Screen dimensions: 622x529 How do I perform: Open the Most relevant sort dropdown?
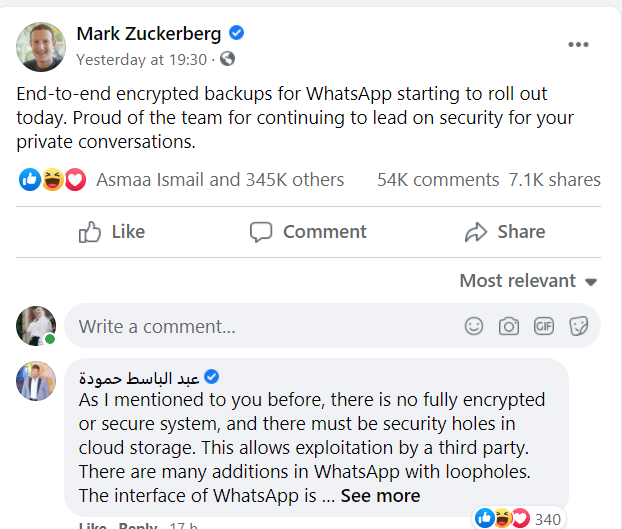pyautogui.click(x=528, y=281)
